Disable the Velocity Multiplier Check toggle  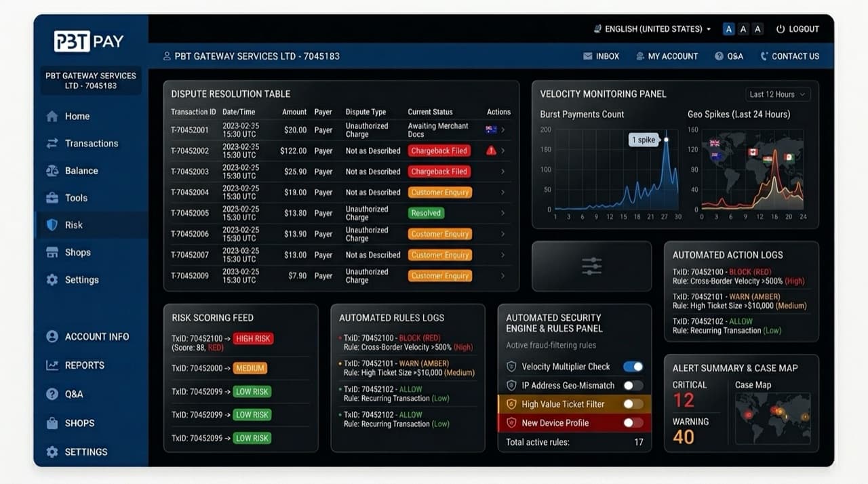(x=633, y=367)
